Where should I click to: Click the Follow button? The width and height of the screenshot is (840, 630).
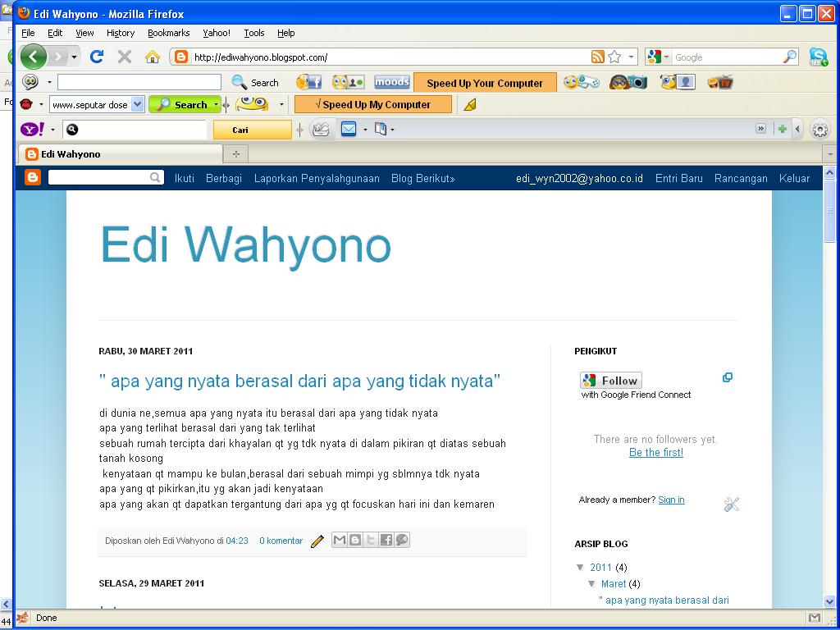point(610,381)
